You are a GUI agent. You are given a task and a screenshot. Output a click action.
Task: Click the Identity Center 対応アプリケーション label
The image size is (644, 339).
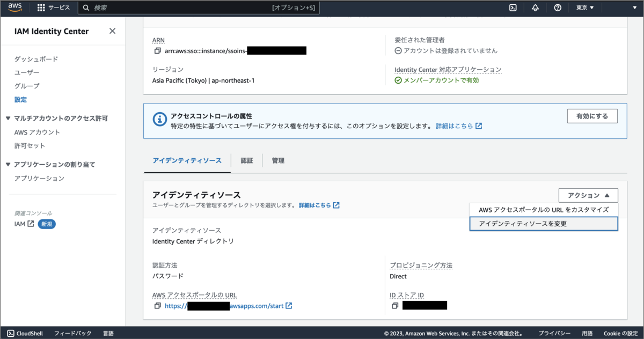tap(448, 70)
